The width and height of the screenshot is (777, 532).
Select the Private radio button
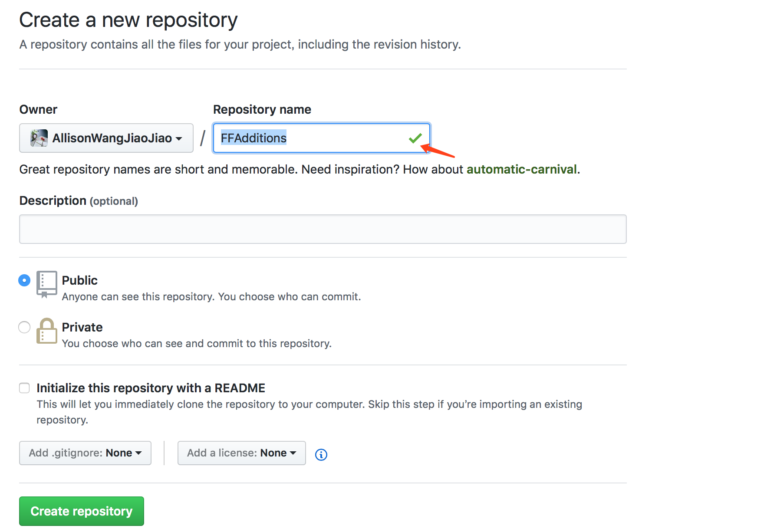coord(24,327)
